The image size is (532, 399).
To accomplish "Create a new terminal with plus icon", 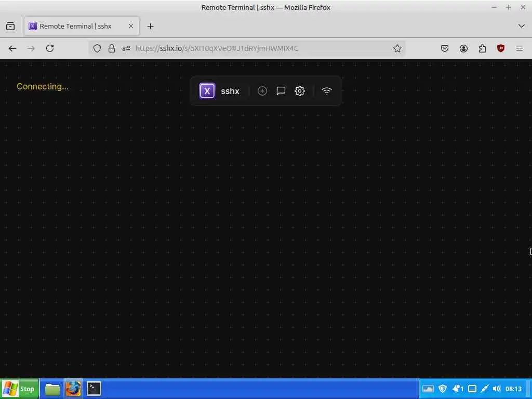I will pyautogui.click(x=262, y=91).
